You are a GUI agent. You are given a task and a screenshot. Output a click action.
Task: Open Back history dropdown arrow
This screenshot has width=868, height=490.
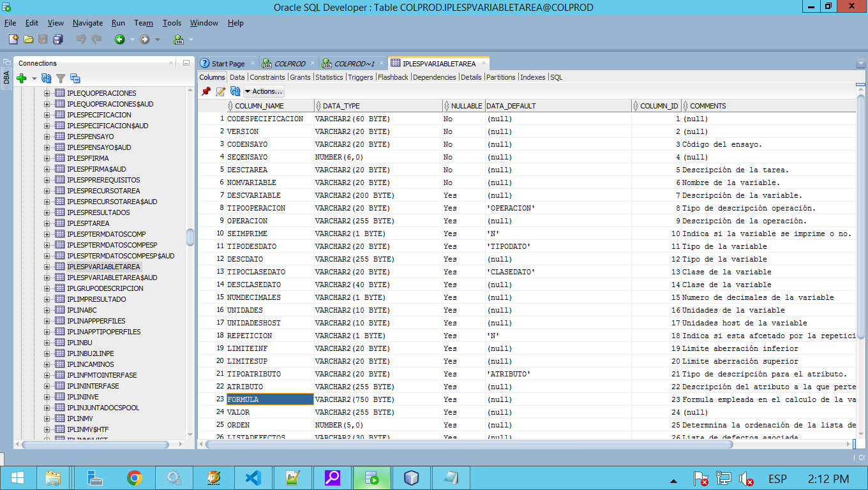pos(132,40)
